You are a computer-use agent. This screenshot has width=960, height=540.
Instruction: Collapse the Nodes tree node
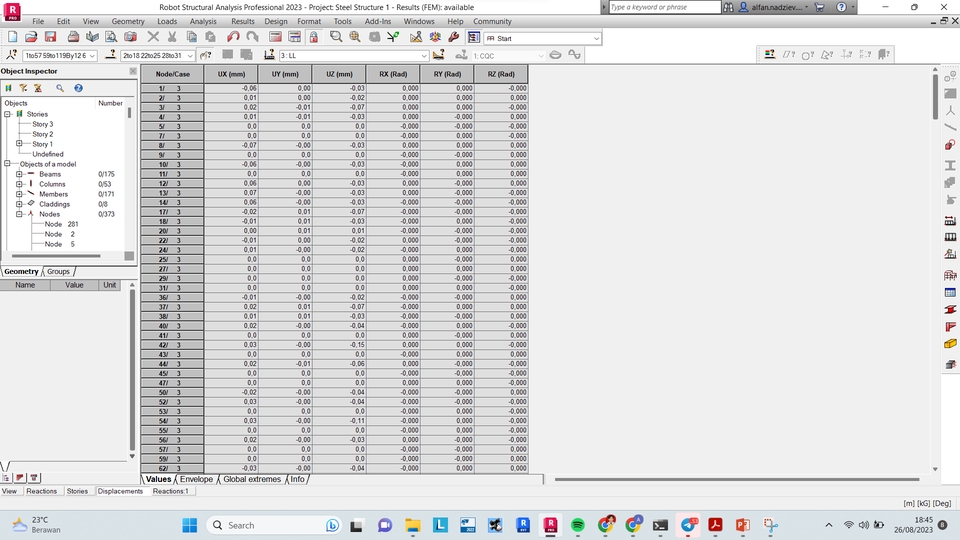coord(19,214)
